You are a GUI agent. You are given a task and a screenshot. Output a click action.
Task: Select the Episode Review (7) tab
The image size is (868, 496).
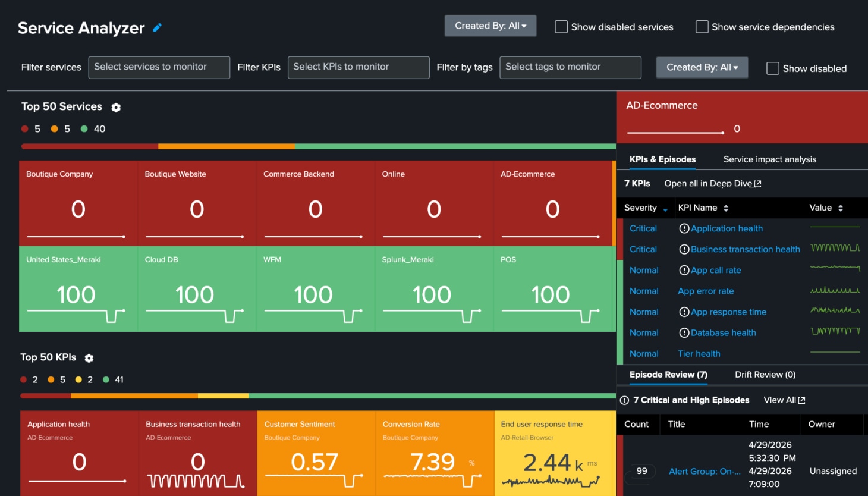pos(668,375)
